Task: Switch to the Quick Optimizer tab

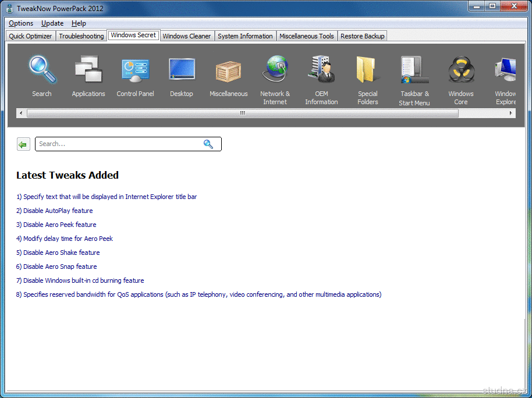Action: (x=30, y=36)
